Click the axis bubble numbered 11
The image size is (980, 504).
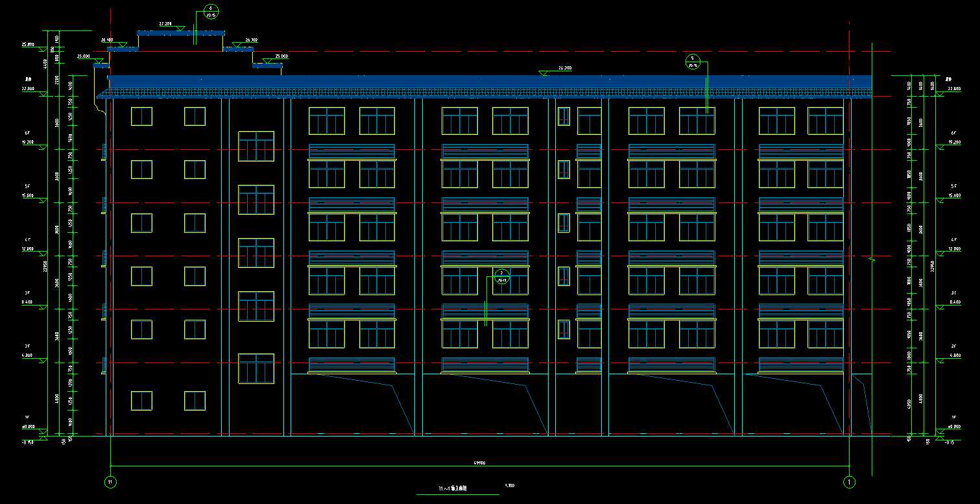[110, 482]
